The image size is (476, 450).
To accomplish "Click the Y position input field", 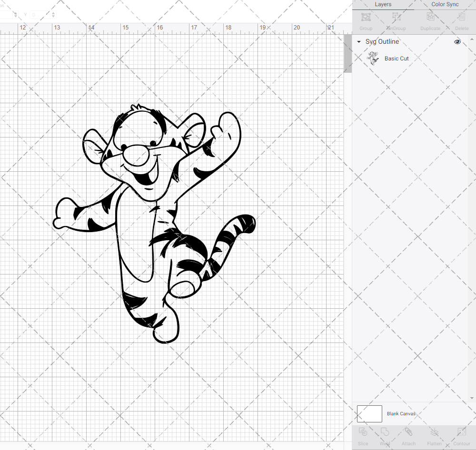I will coord(40,15).
